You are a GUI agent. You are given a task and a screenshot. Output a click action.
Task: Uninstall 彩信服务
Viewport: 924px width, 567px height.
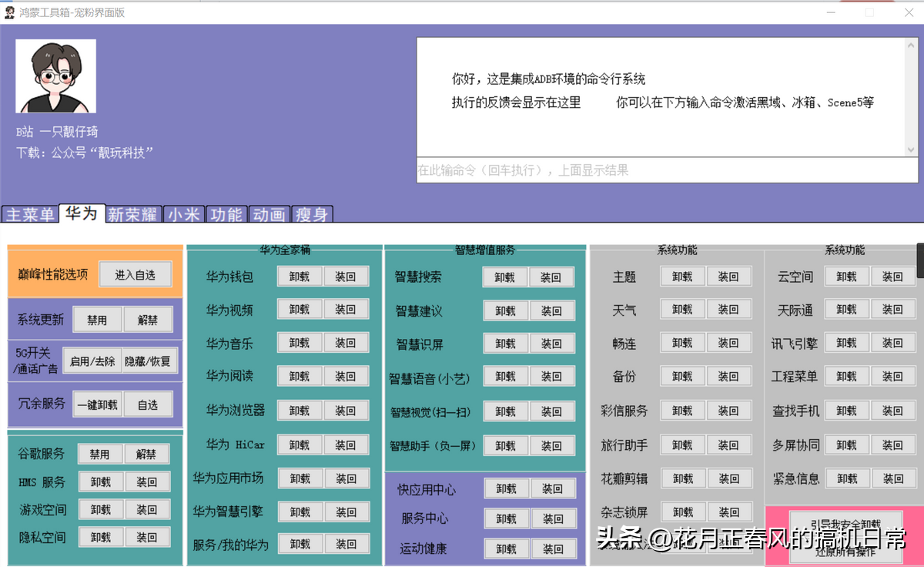coord(682,411)
